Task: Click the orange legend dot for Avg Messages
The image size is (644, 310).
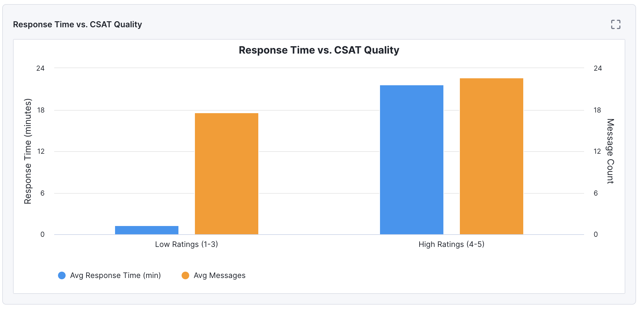Action: click(x=185, y=275)
